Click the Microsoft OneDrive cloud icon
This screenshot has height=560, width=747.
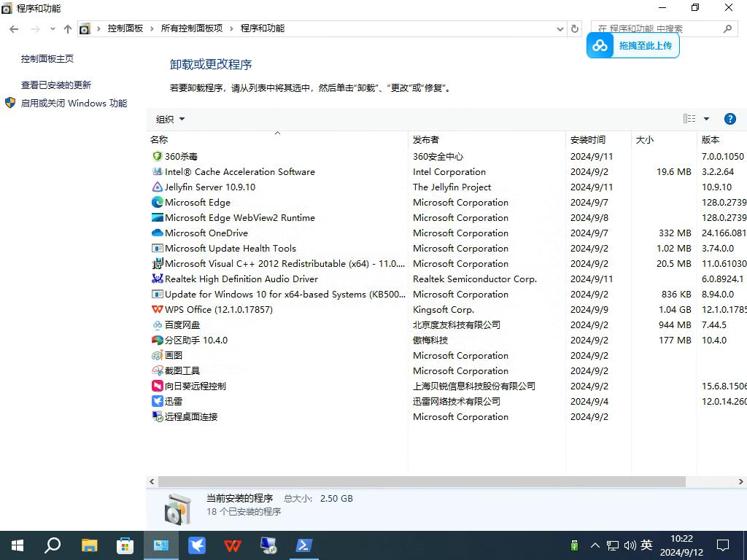[157, 233]
